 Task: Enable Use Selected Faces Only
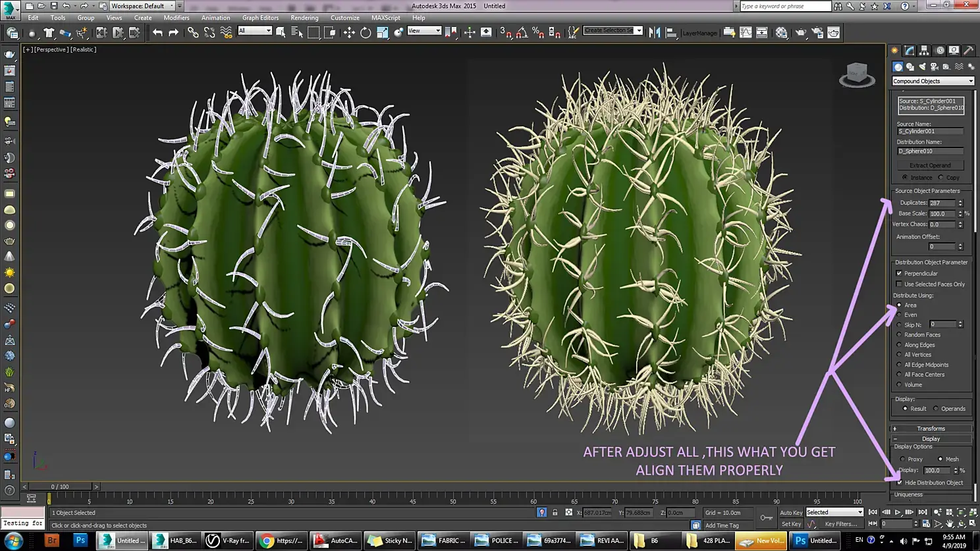(899, 284)
